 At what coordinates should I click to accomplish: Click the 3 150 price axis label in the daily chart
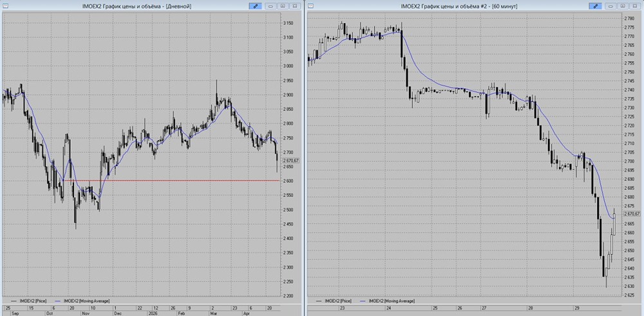click(x=290, y=23)
